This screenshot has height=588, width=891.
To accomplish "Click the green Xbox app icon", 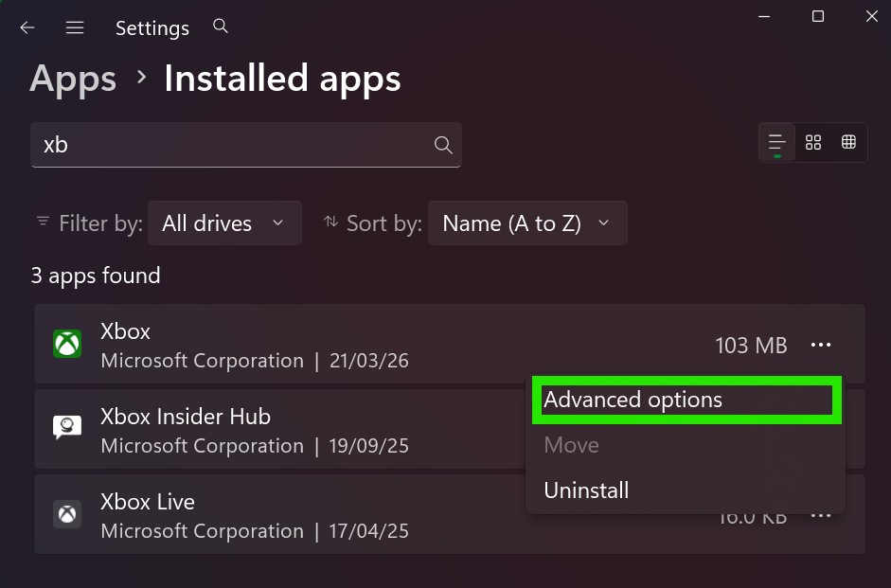I will [x=67, y=344].
